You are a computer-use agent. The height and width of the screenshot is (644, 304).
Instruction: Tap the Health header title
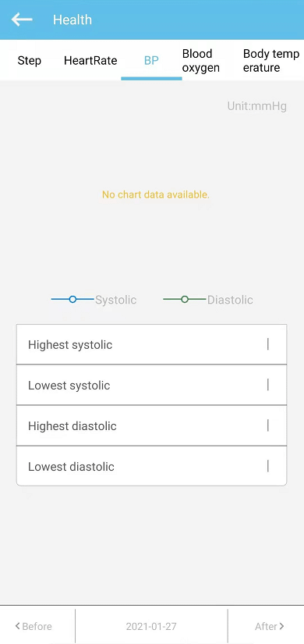pyautogui.click(x=72, y=20)
